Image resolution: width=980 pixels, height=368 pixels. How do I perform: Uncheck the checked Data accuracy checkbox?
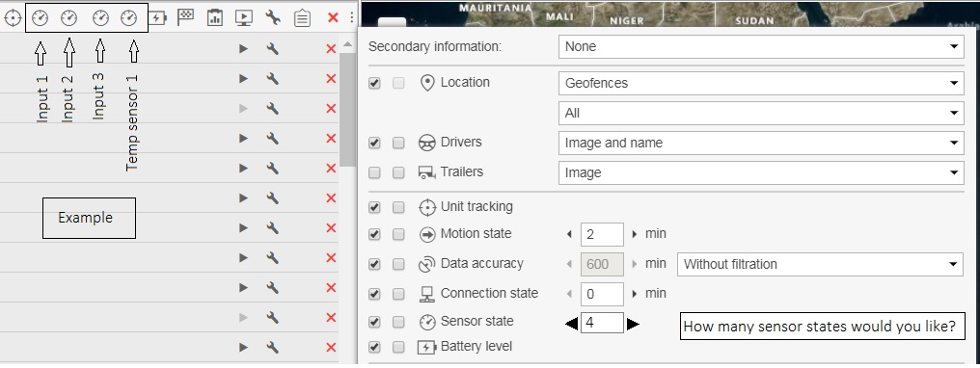374,265
